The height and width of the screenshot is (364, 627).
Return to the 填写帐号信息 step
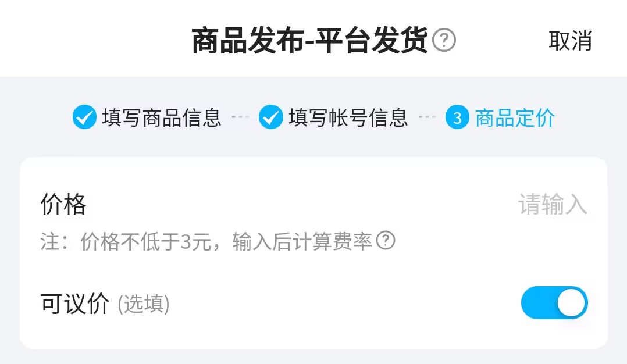tap(348, 117)
